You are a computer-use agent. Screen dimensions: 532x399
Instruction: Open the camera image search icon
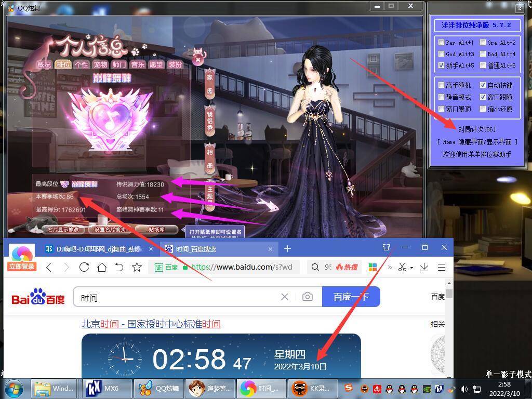[x=308, y=297]
